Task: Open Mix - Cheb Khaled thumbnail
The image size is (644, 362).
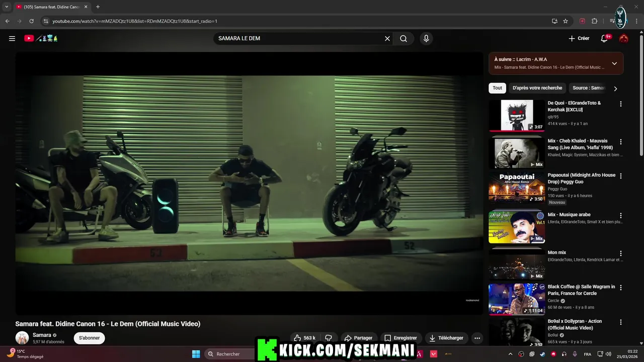Action: click(x=516, y=153)
